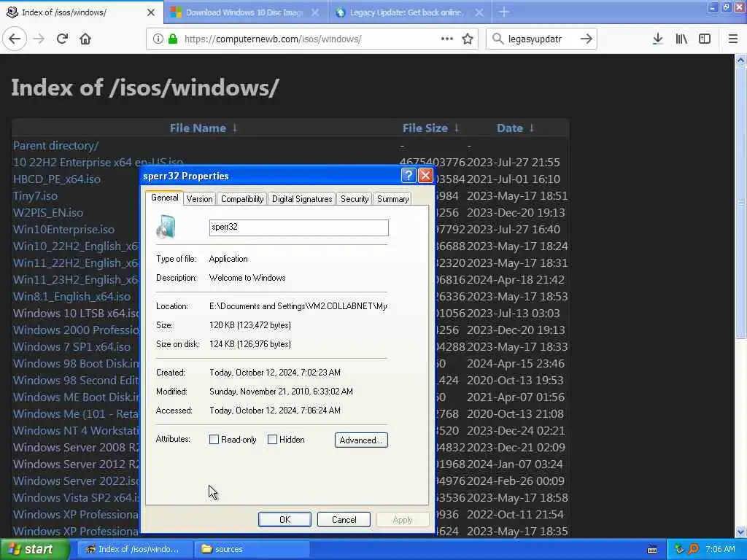This screenshot has width=747, height=560.
Task: Click the Location path value
Action: click(x=298, y=306)
